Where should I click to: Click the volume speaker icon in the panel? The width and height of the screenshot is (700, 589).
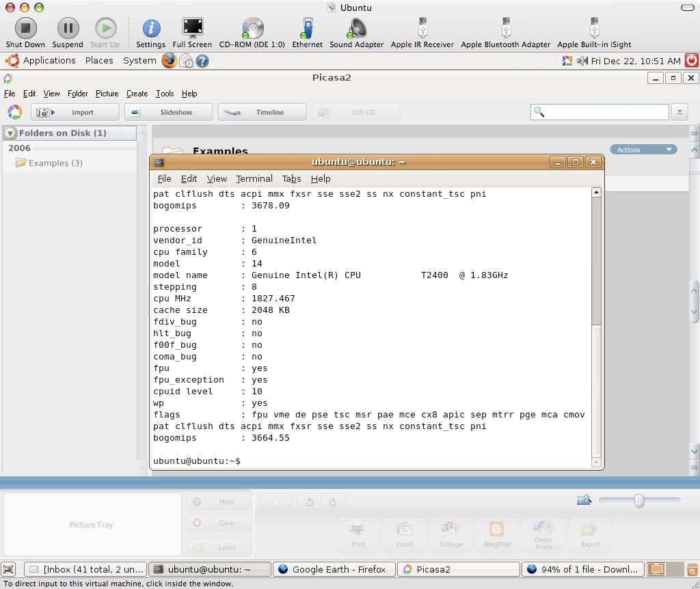[582, 61]
